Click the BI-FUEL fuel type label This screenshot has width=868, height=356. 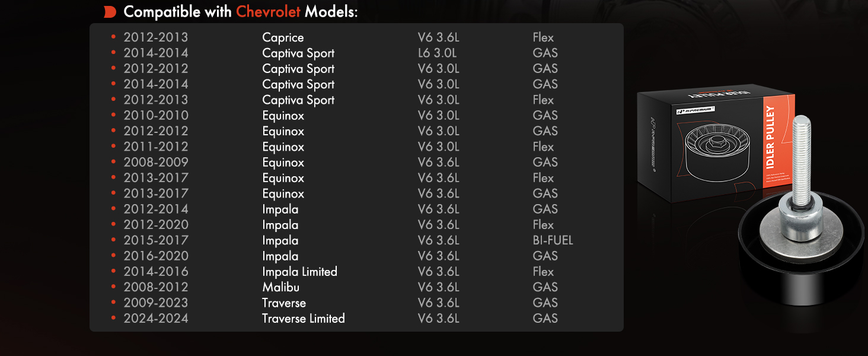553,240
